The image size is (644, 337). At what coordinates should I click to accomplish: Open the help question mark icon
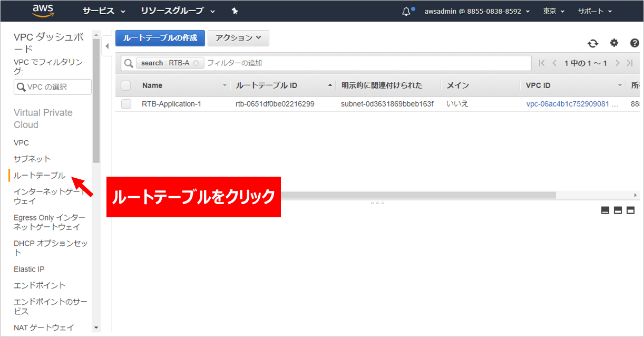635,43
